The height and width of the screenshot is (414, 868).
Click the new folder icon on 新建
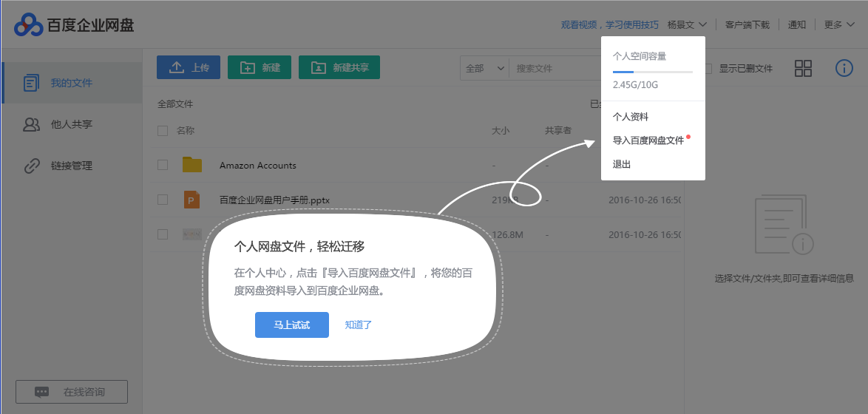coord(248,67)
